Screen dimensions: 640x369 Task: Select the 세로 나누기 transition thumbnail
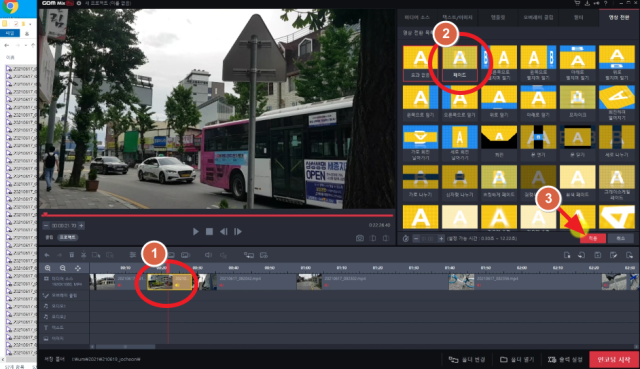click(617, 142)
